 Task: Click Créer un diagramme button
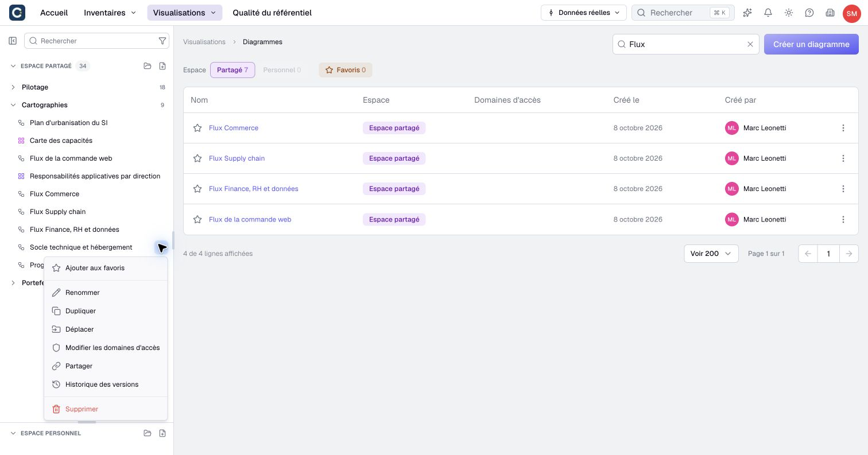pos(811,44)
